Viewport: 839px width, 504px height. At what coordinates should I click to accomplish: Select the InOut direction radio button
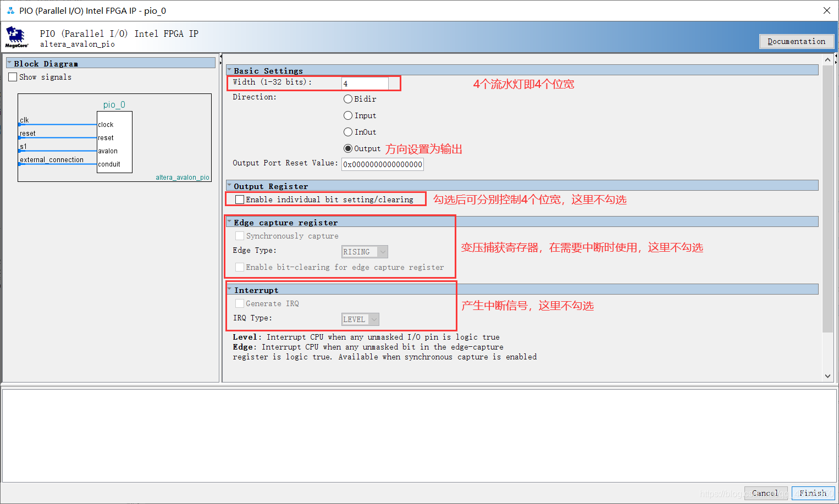[x=348, y=132]
